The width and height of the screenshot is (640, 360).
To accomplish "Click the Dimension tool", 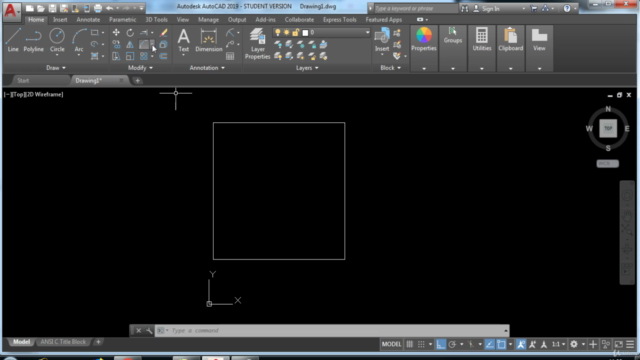I will pyautogui.click(x=209, y=40).
